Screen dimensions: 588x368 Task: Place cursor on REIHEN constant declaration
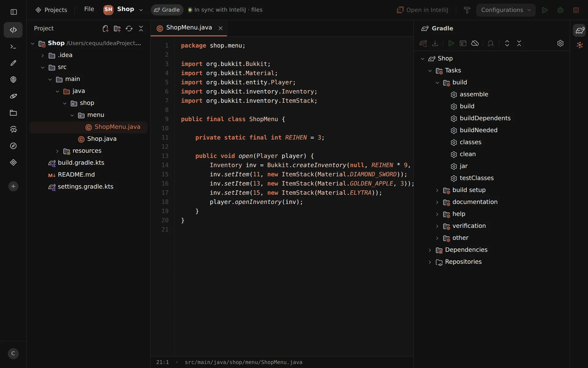tap(296, 138)
